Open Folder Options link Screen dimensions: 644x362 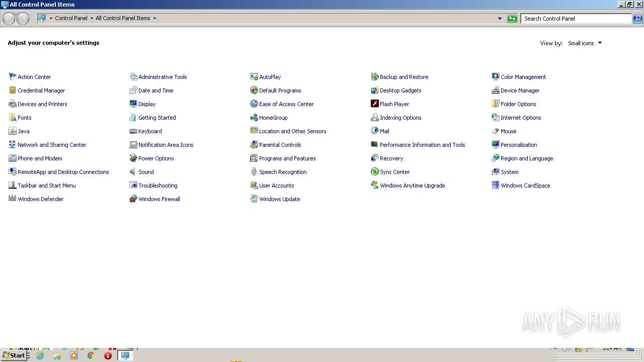click(x=518, y=104)
